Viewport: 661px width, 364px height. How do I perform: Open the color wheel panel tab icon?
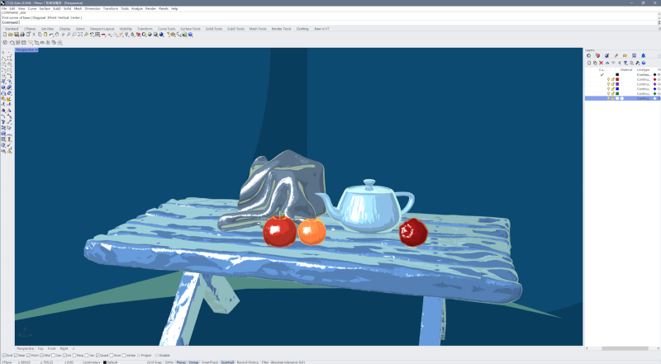589,56
